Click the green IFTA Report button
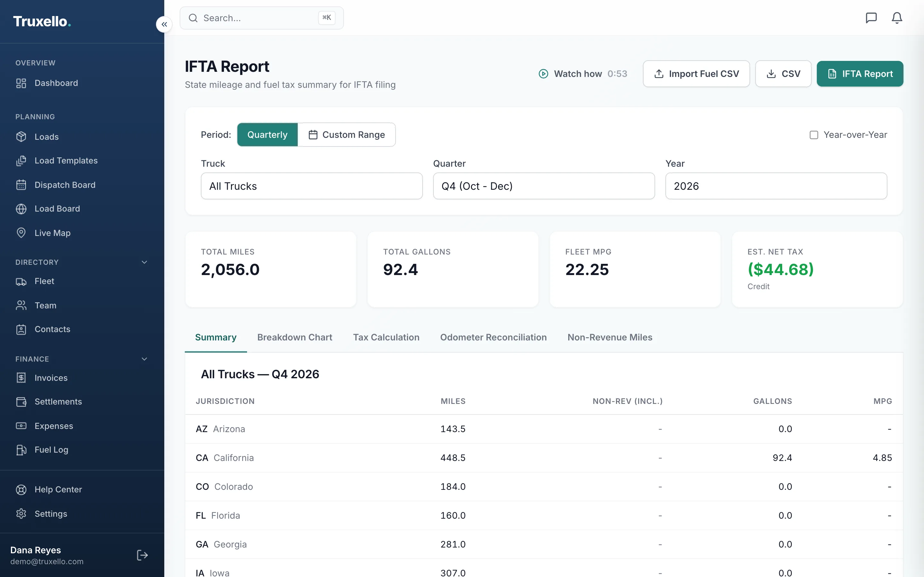 coord(860,74)
